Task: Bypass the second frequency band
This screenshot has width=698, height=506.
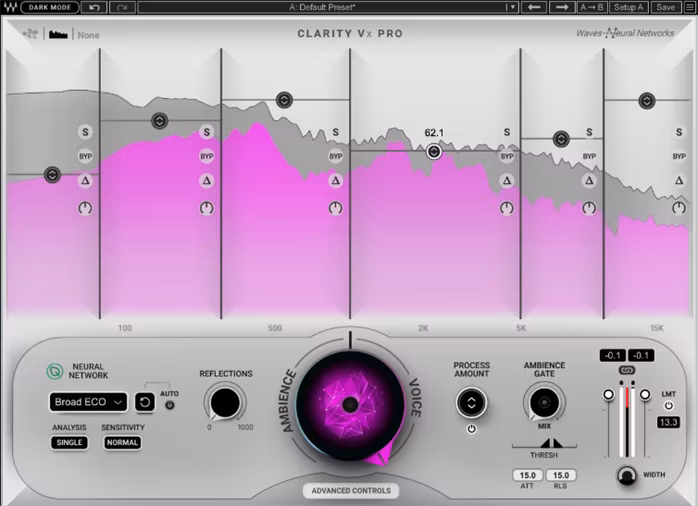Action: [x=207, y=156]
